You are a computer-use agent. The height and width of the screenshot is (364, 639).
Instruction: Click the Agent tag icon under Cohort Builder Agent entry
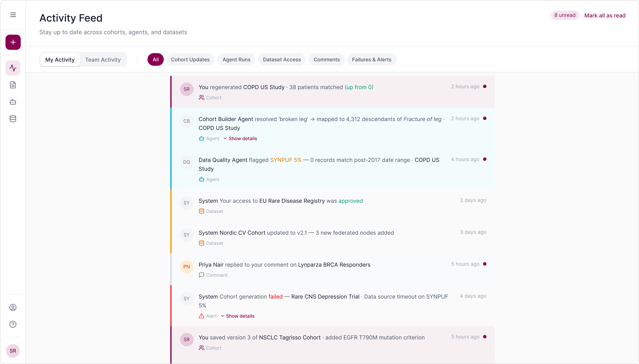coord(201,139)
